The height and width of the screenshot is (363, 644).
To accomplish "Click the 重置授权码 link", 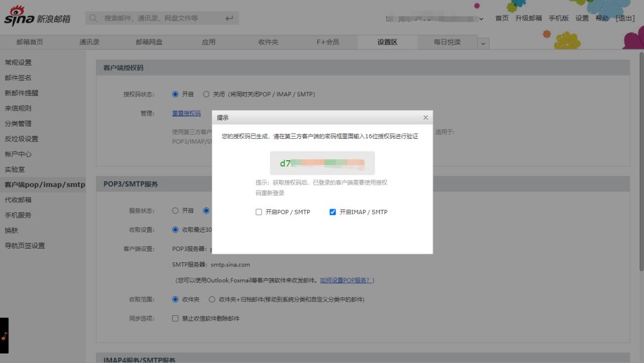I will pyautogui.click(x=186, y=113).
